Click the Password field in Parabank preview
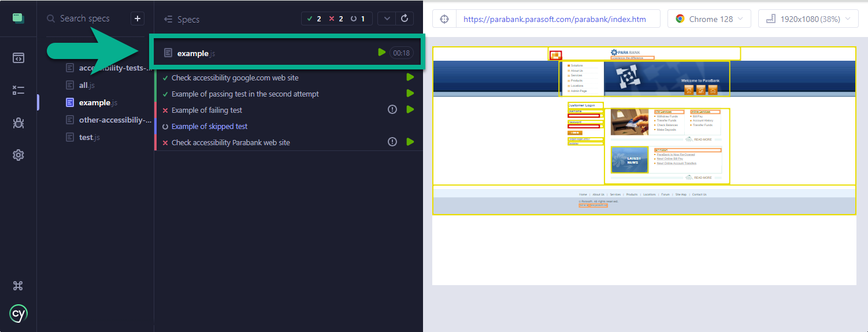Image resolution: width=868 pixels, height=332 pixels. tap(584, 126)
